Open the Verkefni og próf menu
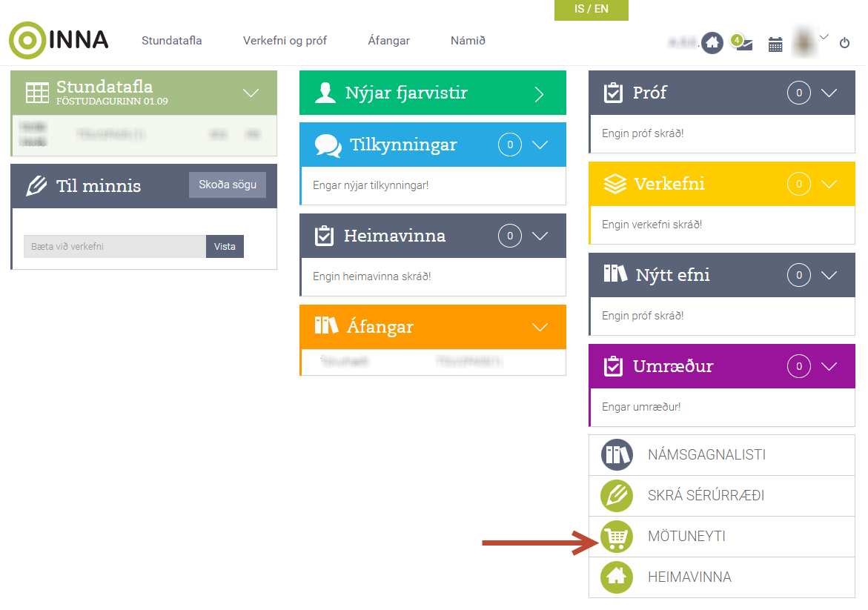Screen dimensions: 868x610 tap(285, 41)
